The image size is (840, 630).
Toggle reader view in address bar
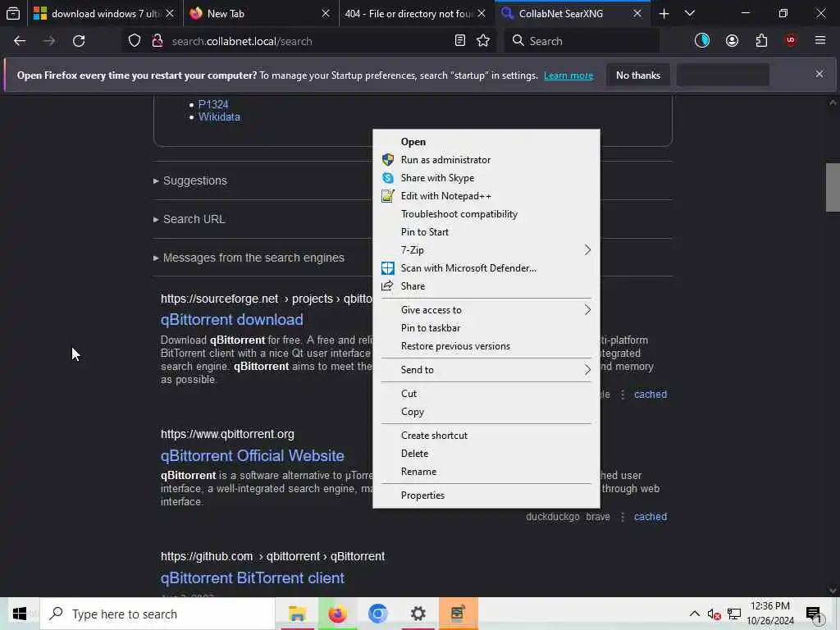pyautogui.click(x=459, y=41)
